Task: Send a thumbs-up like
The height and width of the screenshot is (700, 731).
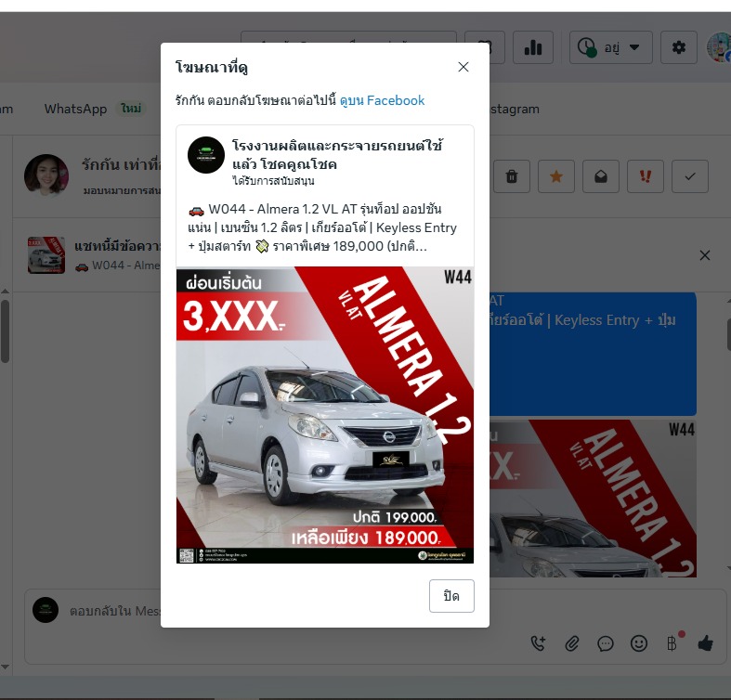Action: click(x=705, y=643)
